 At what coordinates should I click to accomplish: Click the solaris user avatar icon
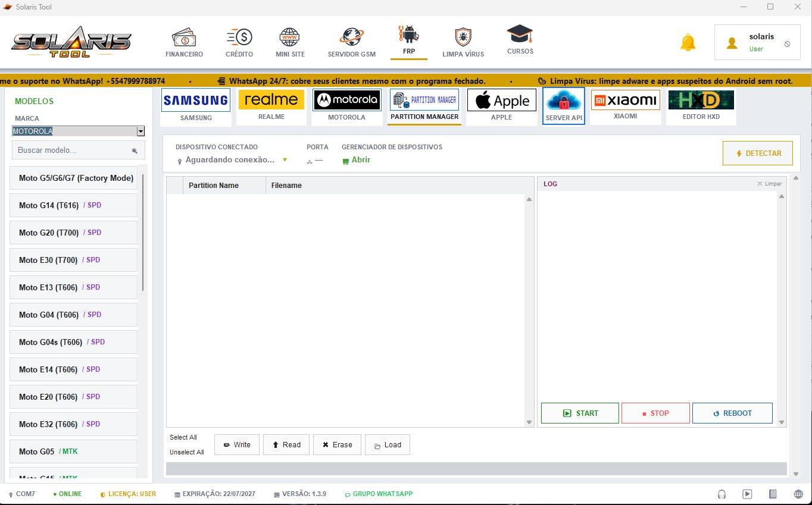point(732,43)
